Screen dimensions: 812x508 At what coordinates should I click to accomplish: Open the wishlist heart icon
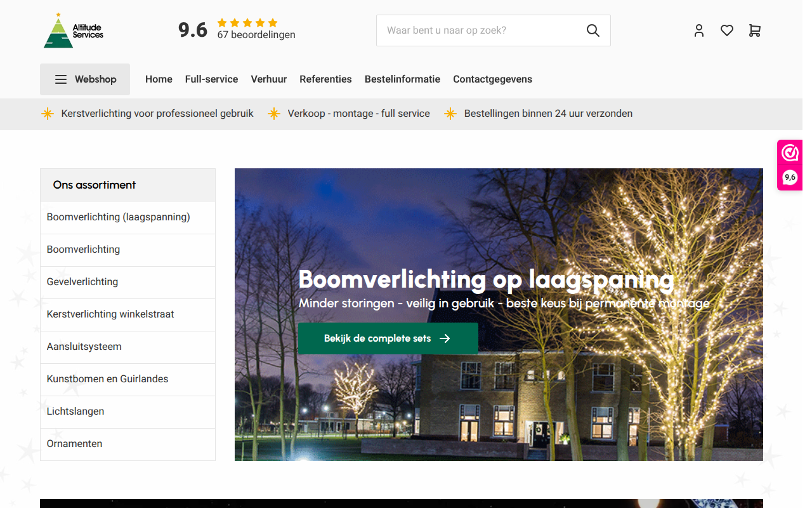727,30
